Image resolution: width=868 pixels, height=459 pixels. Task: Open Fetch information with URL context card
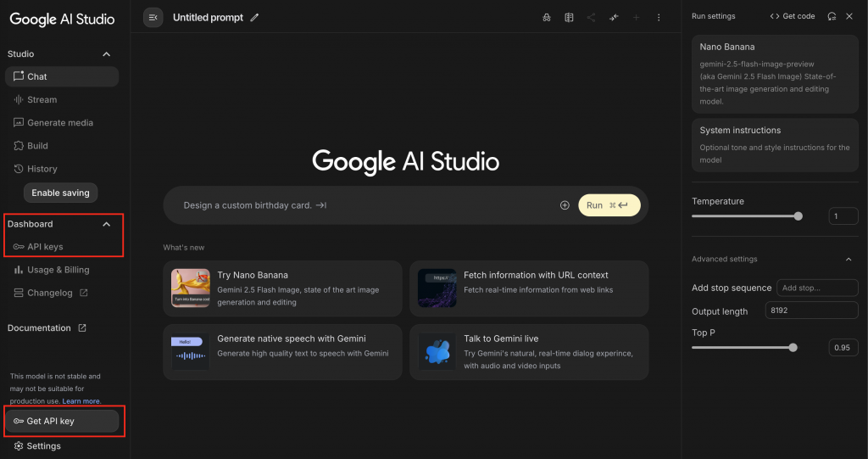[529, 288]
